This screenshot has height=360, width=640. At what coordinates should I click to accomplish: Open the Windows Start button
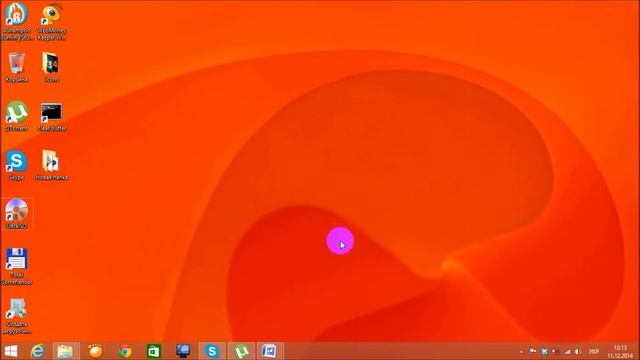(x=11, y=351)
